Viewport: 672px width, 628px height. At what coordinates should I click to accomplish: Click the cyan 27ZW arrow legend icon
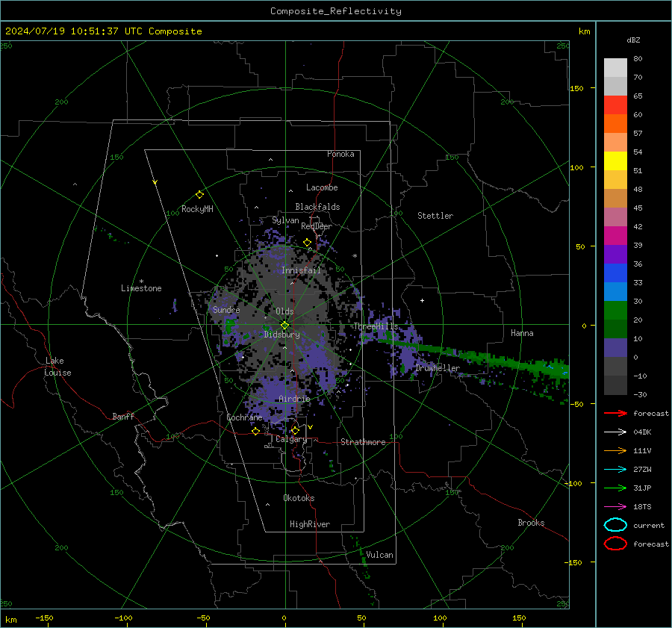click(615, 470)
